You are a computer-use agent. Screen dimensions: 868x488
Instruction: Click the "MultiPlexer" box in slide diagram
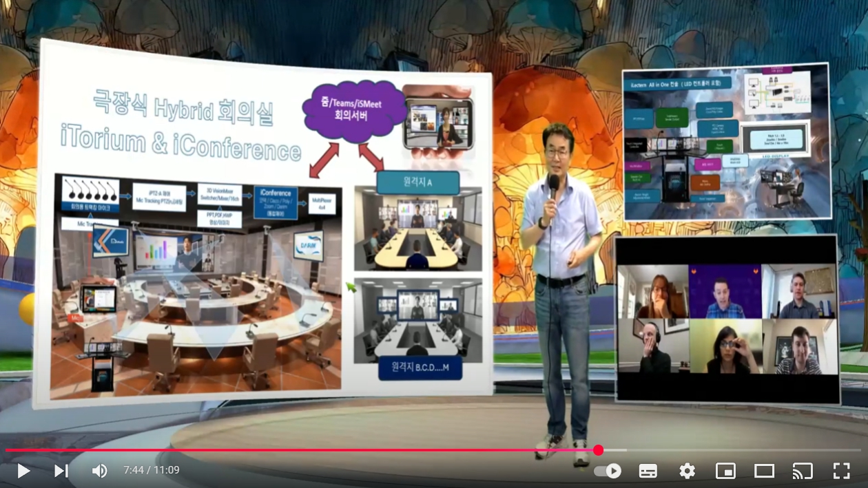[x=322, y=203]
